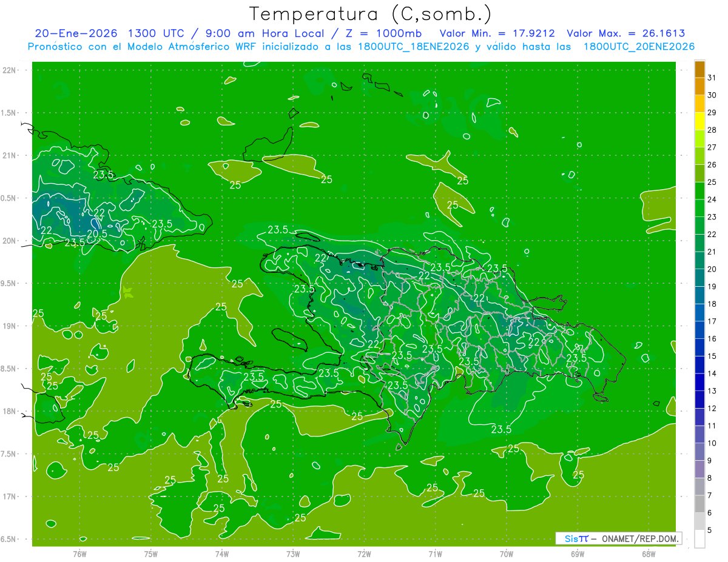Click the "73W" longitude axis label

(x=293, y=554)
